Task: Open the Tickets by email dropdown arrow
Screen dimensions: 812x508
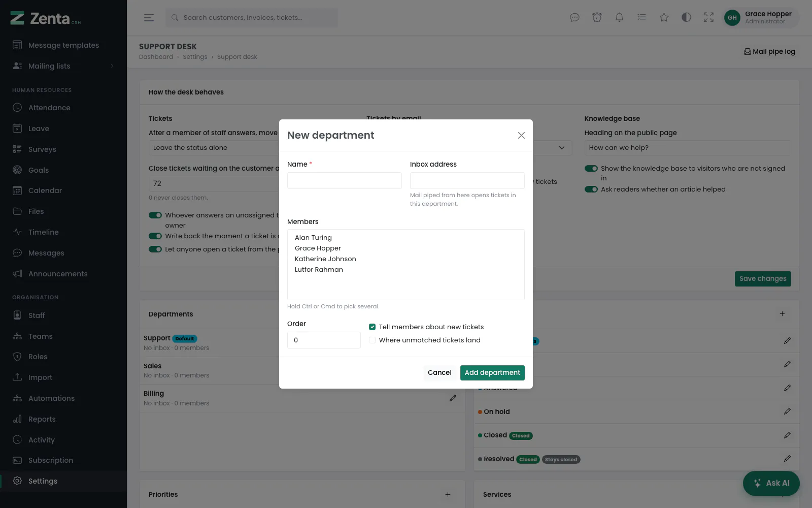Action: click(x=562, y=148)
